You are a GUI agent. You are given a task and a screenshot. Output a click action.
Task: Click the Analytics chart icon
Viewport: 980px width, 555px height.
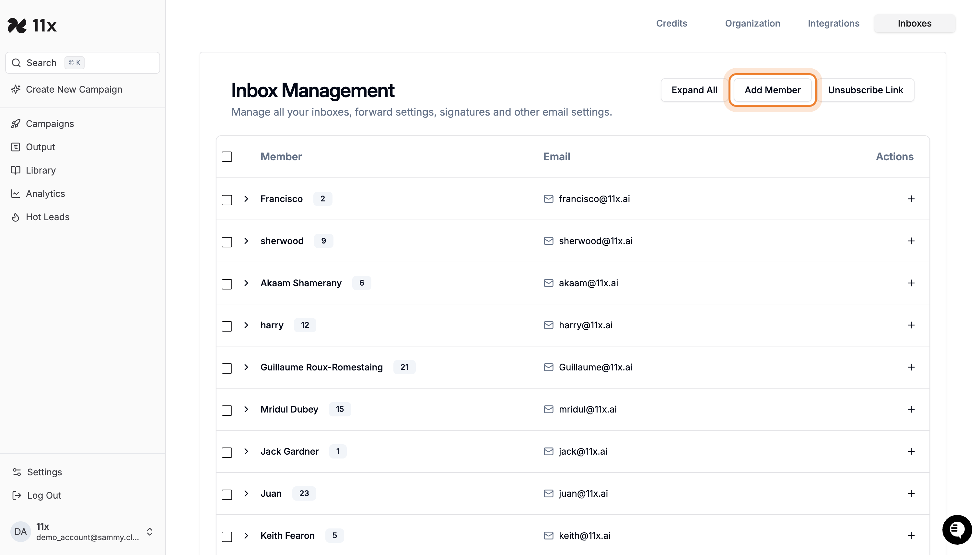[x=16, y=194]
